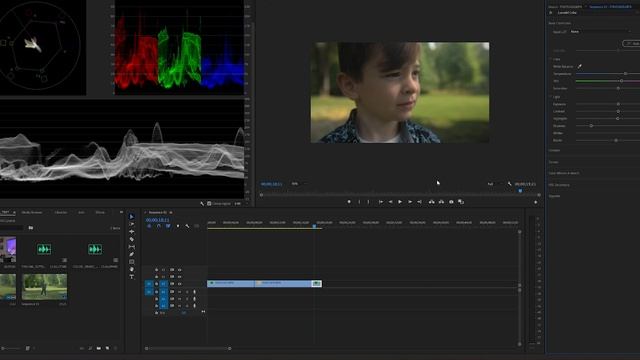Image resolution: width=640 pixels, height=360 pixels.
Task: Collapse the Color section in Lumetri
Action: [556, 59]
